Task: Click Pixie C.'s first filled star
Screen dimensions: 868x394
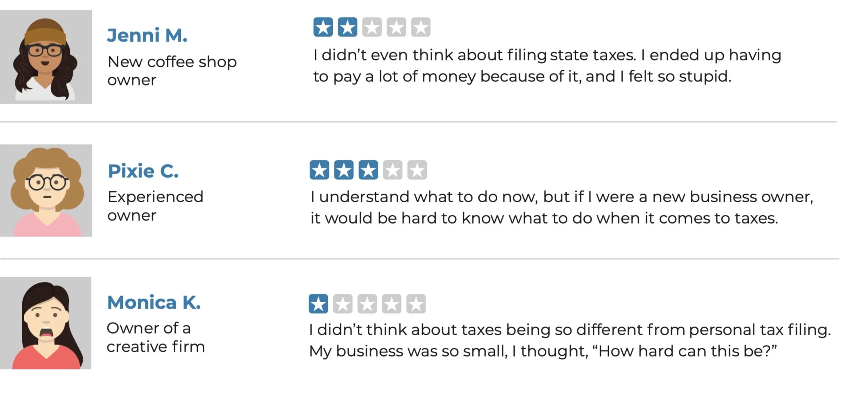Action: (x=320, y=170)
